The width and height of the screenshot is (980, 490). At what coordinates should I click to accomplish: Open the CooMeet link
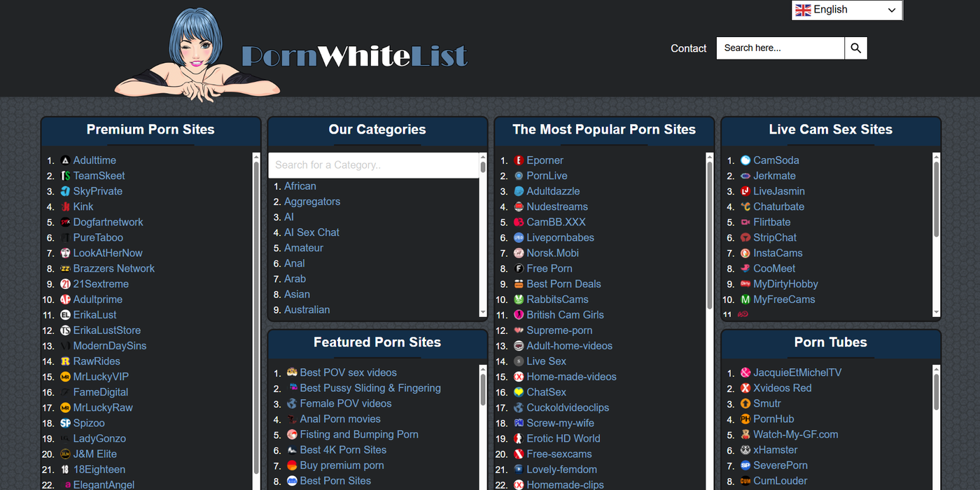coord(774,268)
